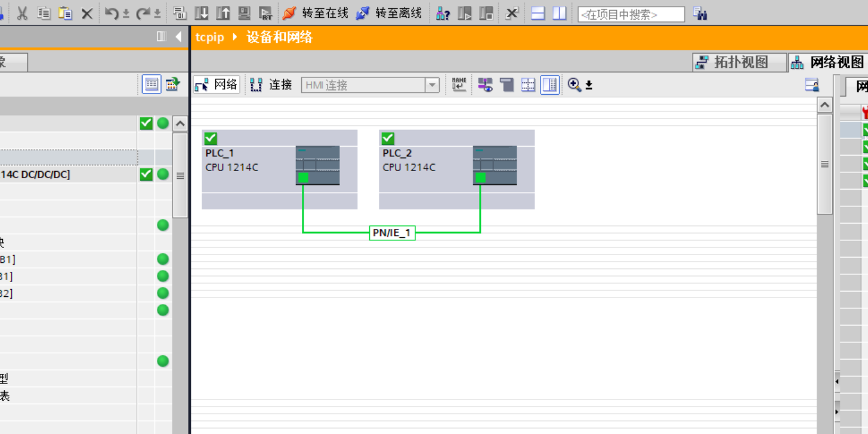Click PLC_2 green PROFINET port
Viewport: 868px width, 434px height.
click(480, 177)
